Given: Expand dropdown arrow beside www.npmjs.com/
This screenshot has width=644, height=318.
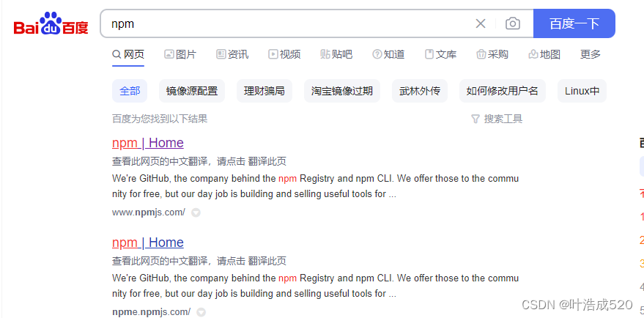Looking at the screenshot, I should [x=196, y=212].
